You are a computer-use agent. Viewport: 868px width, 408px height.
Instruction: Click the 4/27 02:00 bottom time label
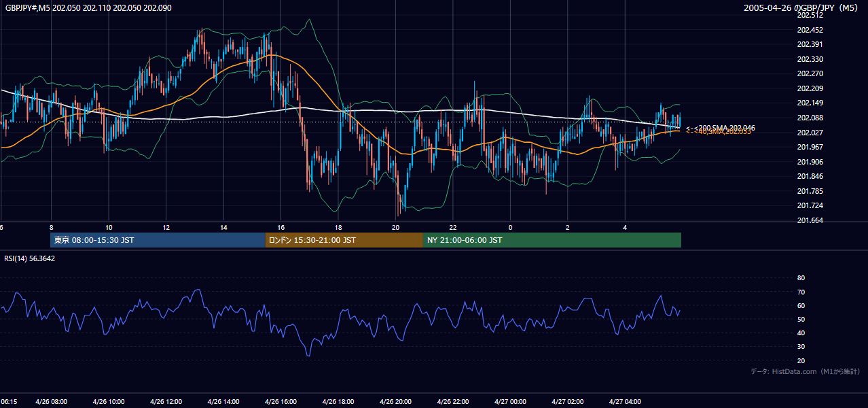[568, 402]
